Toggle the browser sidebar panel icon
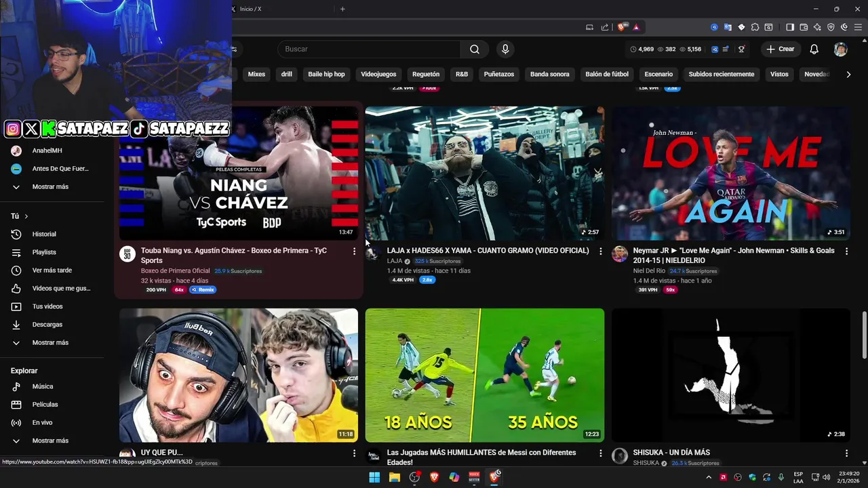Screen dimensions: 868x488 [x=790, y=27]
